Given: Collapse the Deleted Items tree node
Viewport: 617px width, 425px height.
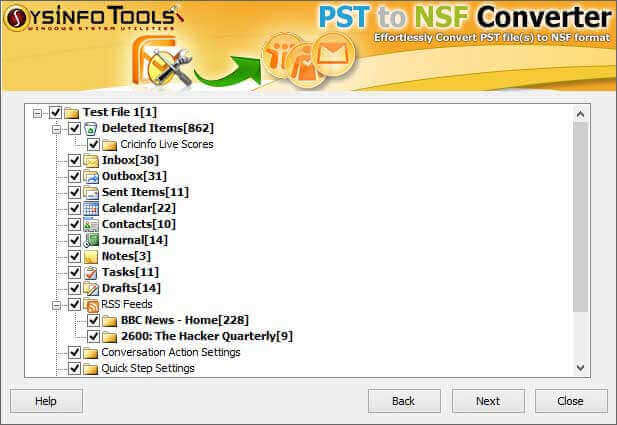Looking at the screenshot, I should (x=57, y=129).
